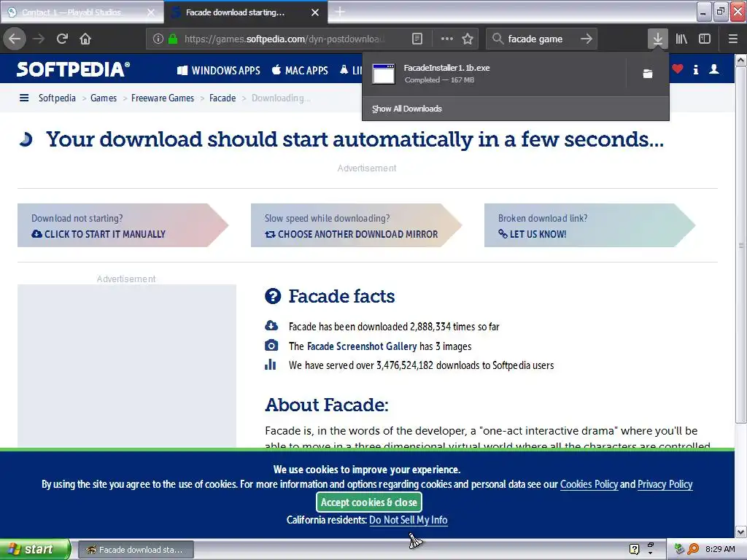
Task: Click the search box magnifier icon
Action: tap(498, 39)
